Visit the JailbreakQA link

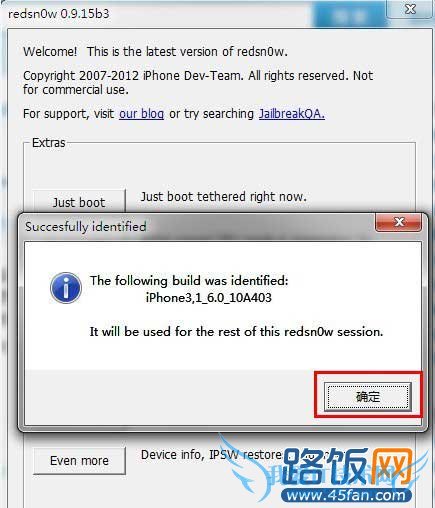pyautogui.click(x=292, y=114)
